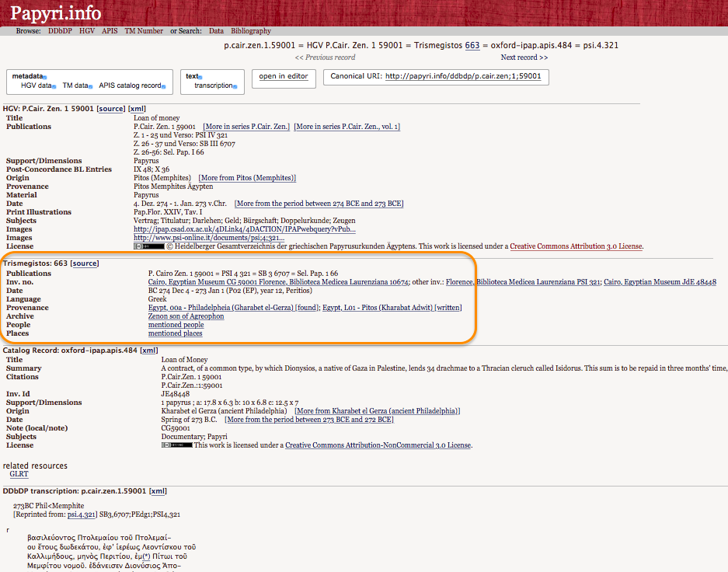Open More from Kharabet el Gerza link
Viewport: 728px width, 572px height.
(x=378, y=411)
